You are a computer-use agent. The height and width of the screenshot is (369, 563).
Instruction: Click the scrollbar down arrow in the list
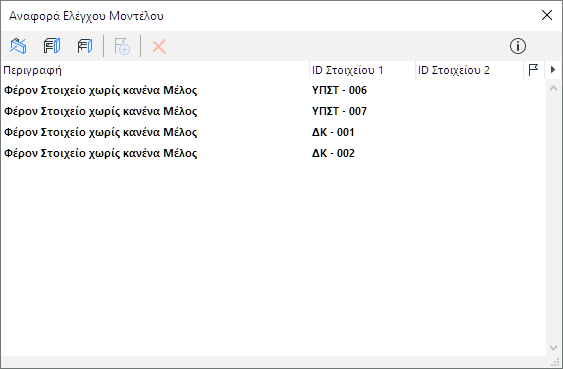tap(553, 347)
